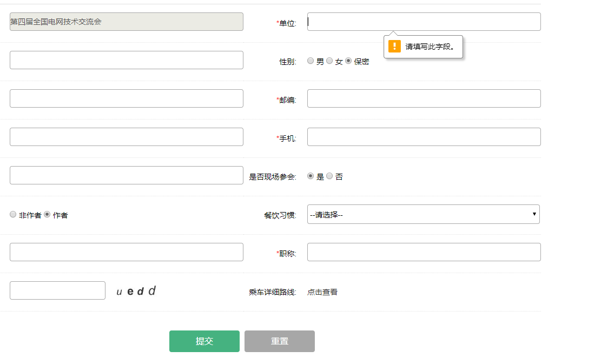Click the uedd captcha image

[x=136, y=291]
